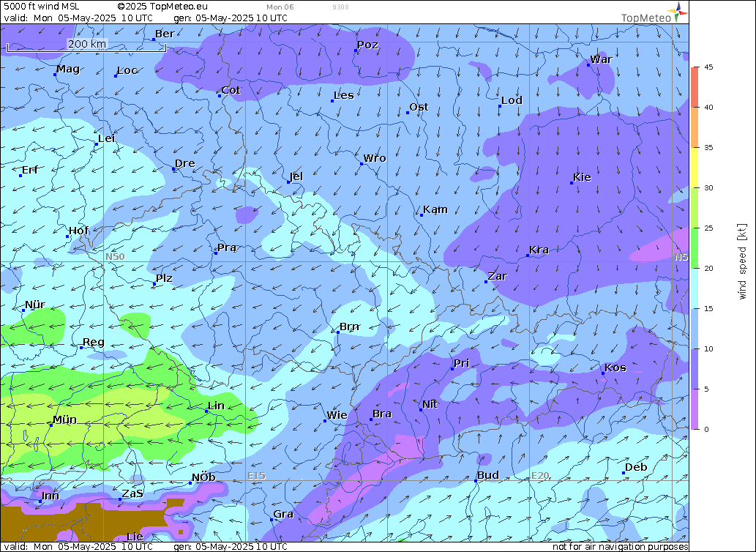Click the Kie city label
This screenshot has width=756, height=552.
pos(582,177)
